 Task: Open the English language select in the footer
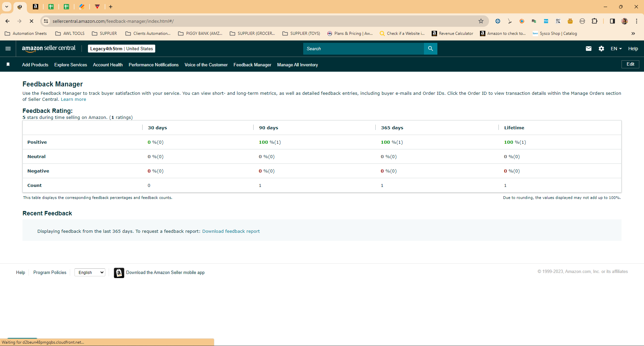click(x=90, y=272)
